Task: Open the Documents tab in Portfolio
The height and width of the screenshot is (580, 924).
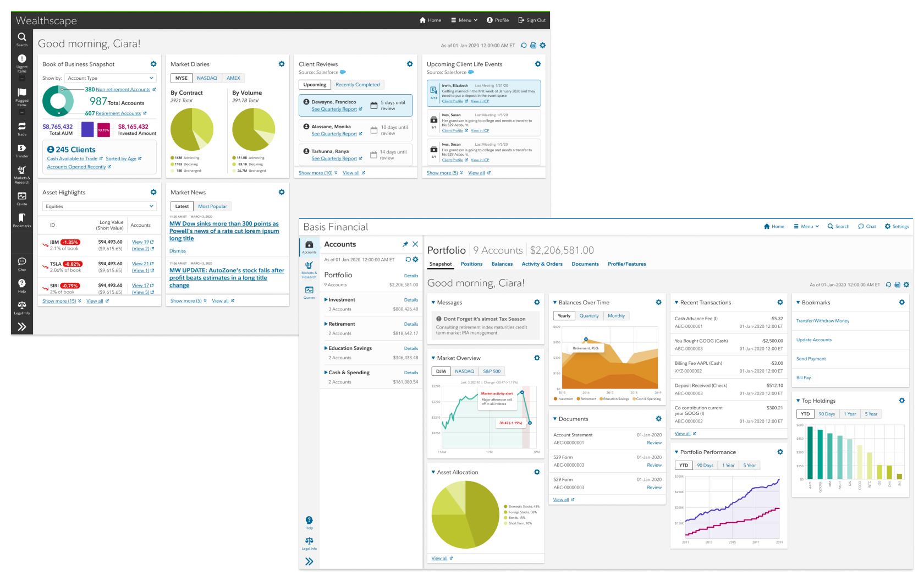Action: pos(585,264)
